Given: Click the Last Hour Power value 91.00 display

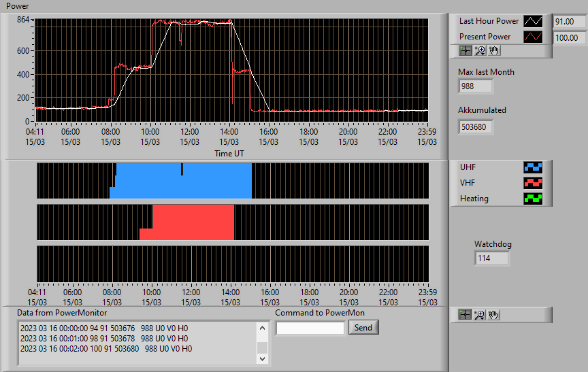Looking at the screenshot, I should point(569,21).
